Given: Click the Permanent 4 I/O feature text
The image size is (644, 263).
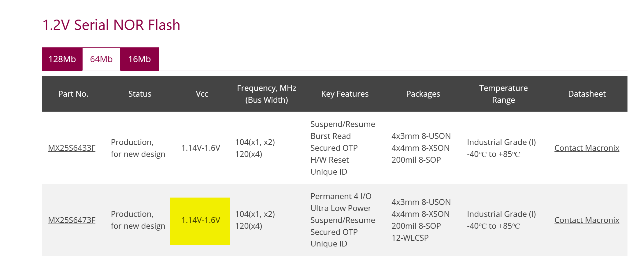Looking at the screenshot, I should 341,196.
